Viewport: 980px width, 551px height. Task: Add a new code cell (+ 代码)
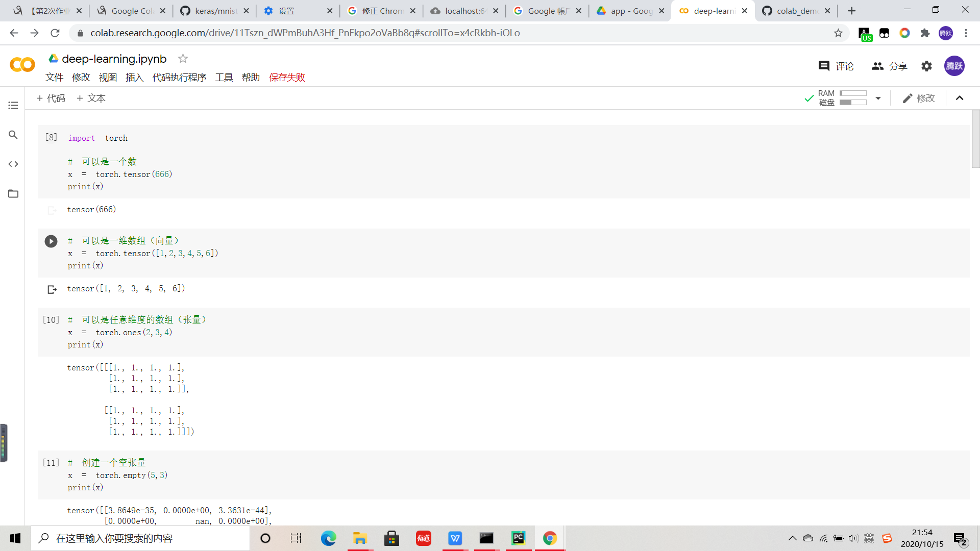pos(51,98)
